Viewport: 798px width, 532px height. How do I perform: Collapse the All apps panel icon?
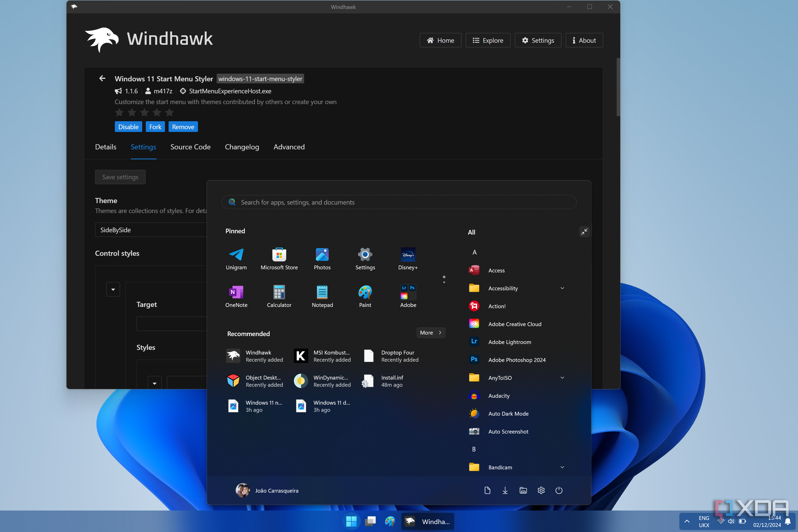(x=584, y=232)
